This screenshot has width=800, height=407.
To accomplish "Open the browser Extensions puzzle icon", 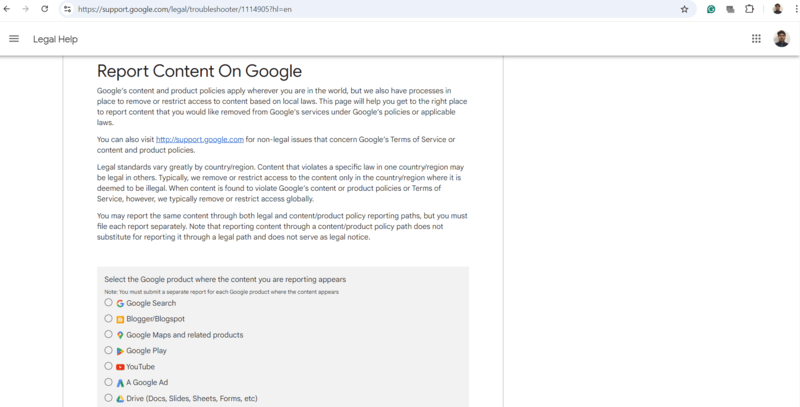I will tap(749, 9).
